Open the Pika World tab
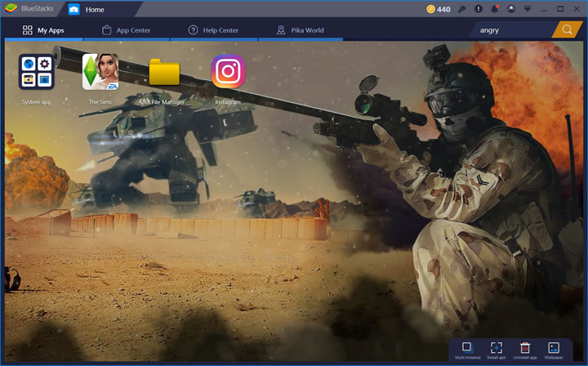The image size is (588, 366). coord(300,30)
